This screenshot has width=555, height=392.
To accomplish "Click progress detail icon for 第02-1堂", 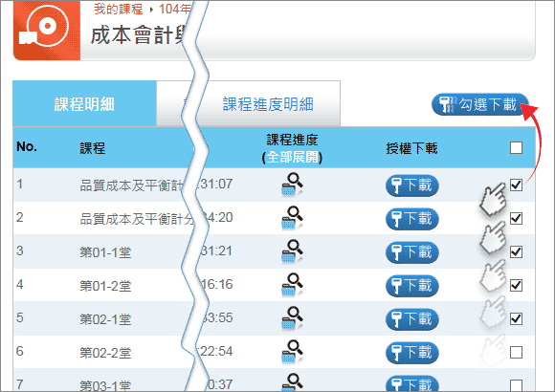I will [292, 318].
